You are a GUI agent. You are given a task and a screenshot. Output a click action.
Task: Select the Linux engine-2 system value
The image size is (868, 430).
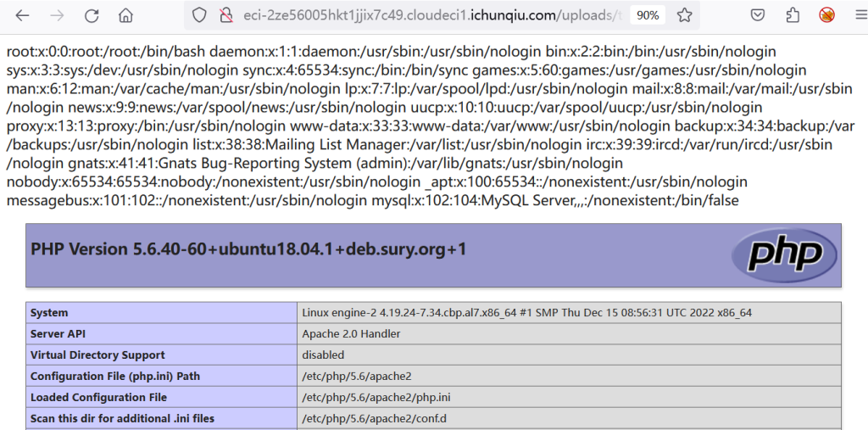[x=527, y=312]
